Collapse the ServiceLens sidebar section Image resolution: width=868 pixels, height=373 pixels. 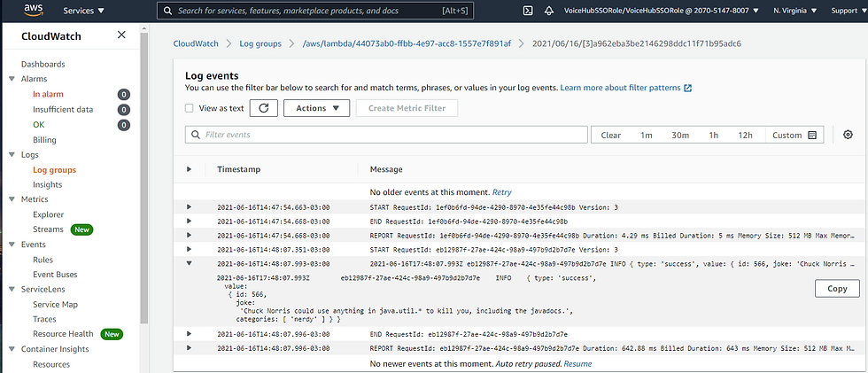pyautogui.click(x=12, y=290)
